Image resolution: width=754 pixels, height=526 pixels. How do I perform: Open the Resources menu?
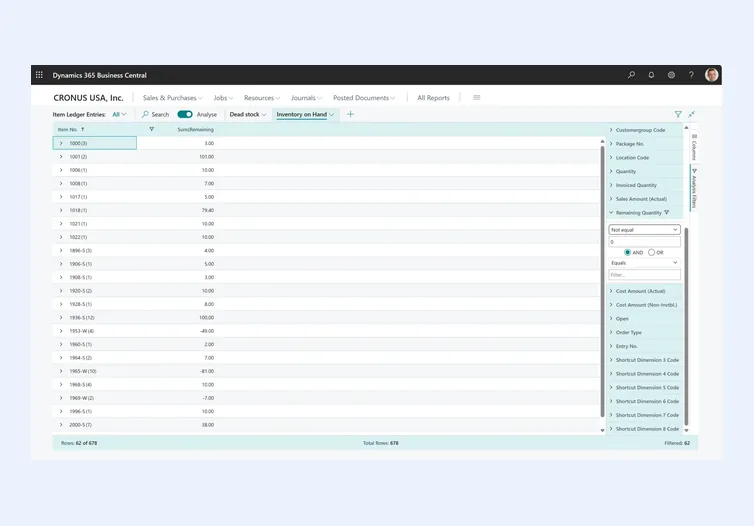[x=262, y=98]
